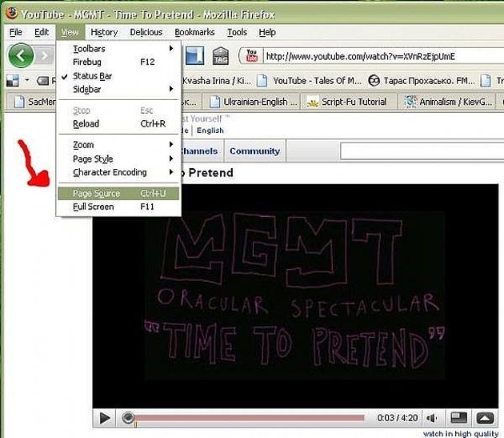Switch to the Script-Fu Tutorial tab
Viewport: 504px width, 438px height.
(347, 102)
